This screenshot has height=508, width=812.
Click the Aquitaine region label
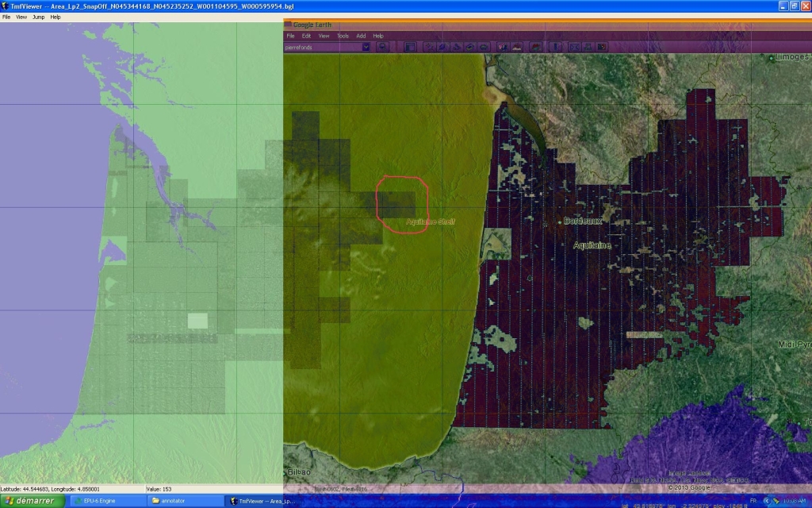click(x=592, y=245)
